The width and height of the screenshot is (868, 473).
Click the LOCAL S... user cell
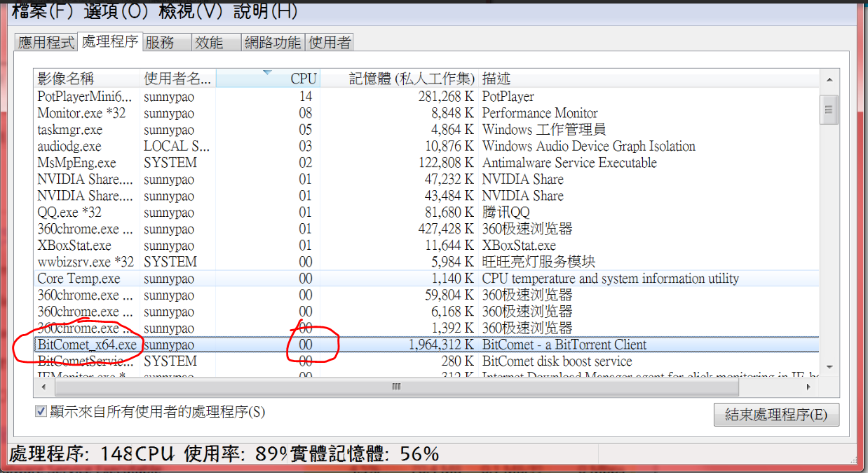pyautogui.click(x=177, y=146)
